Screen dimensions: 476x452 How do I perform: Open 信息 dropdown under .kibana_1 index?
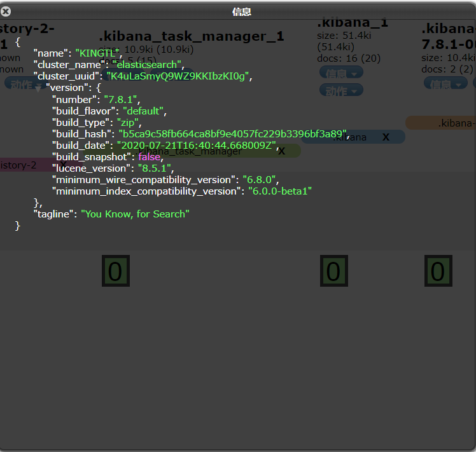tap(341, 73)
